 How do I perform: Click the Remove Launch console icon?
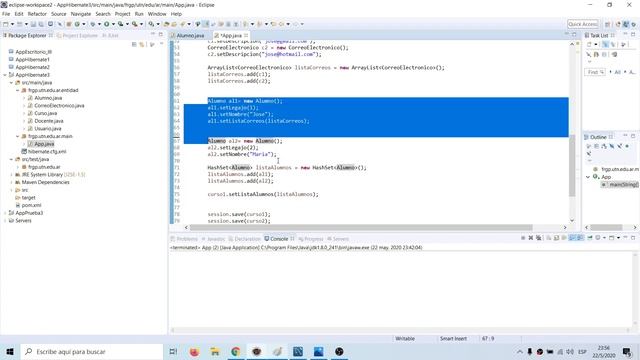(x=531, y=238)
